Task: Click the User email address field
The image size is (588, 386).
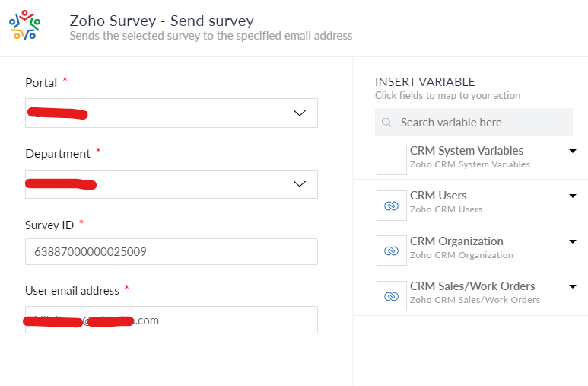Action: click(x=171, y=320)
